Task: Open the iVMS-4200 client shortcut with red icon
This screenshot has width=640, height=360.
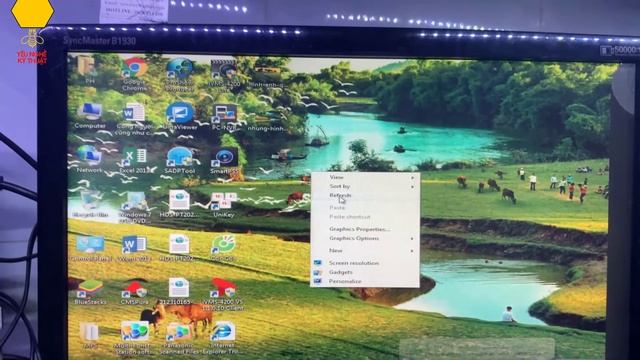Action: pyautogui.click(x=223, y=294)
